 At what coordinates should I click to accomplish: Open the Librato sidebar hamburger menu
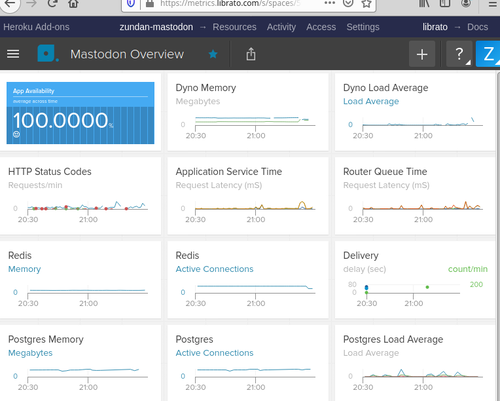click(x=13, y=54)
